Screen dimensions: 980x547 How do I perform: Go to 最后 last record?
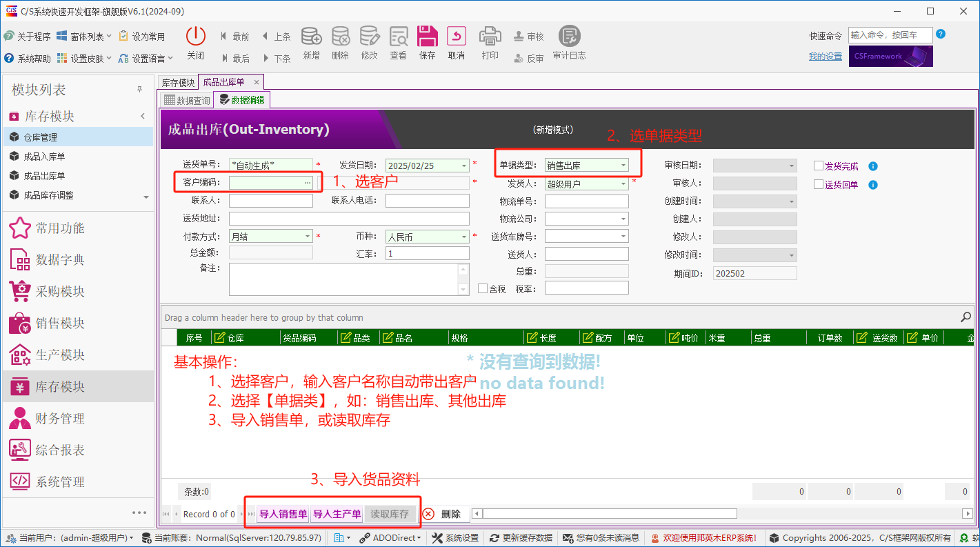click(235, 59)
